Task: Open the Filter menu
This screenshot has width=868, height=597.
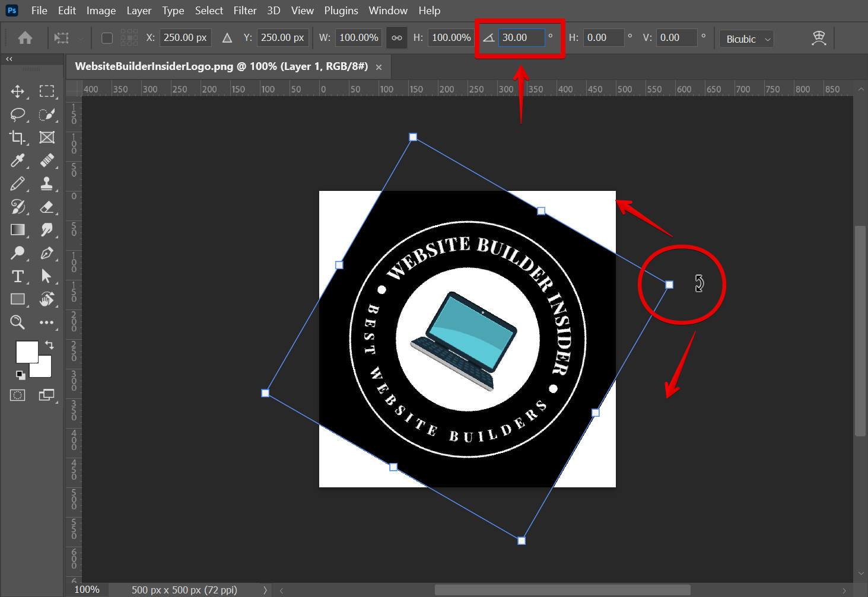Action: (x=244, y=11)
